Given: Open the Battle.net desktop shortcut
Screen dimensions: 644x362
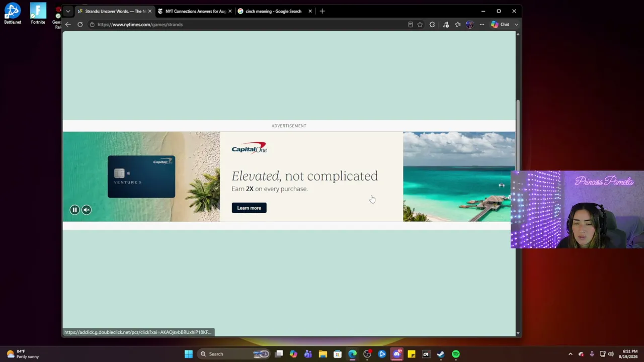Looking at the screenshot, I should [x=13, y=13].
